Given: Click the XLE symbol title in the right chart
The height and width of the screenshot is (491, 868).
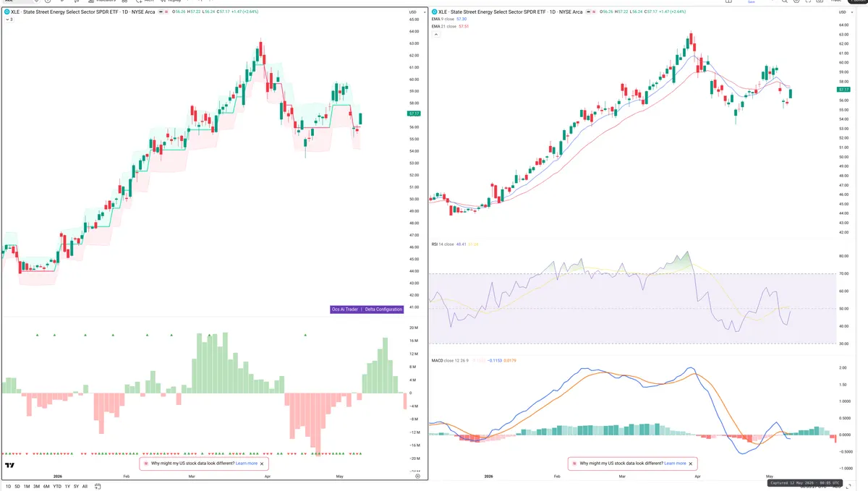Looking at the screenshot, I should pyautogui.click(x=510, y=12).
